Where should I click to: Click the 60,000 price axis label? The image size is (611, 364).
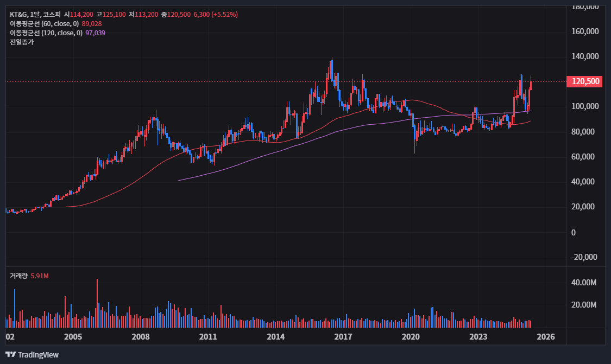coord(583,156)
